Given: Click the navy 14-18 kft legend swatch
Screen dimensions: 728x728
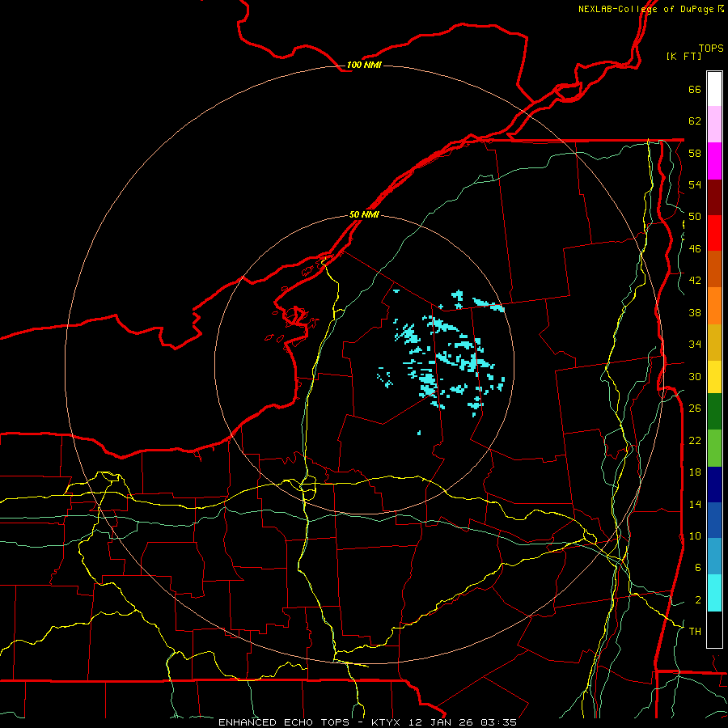Looking at the screenshot, I should pyautogui.click(x=714, y=485).
